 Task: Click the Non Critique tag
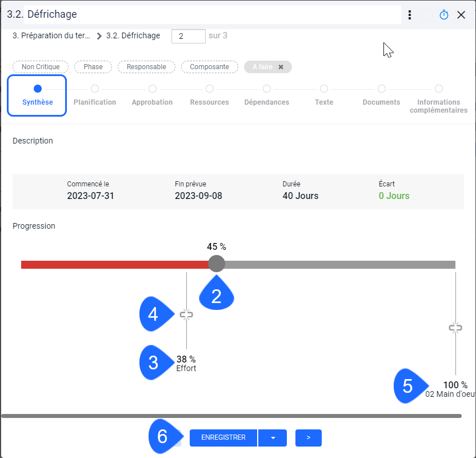(41, 67)
